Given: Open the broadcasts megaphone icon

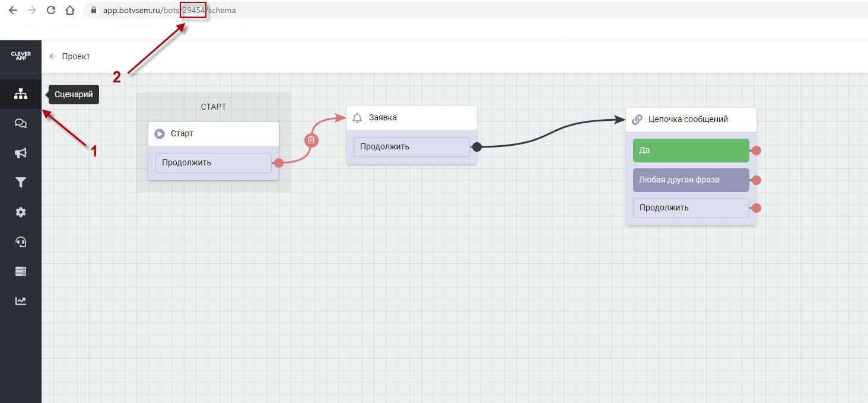Looking at the screenshot, I should pos(20,153).
